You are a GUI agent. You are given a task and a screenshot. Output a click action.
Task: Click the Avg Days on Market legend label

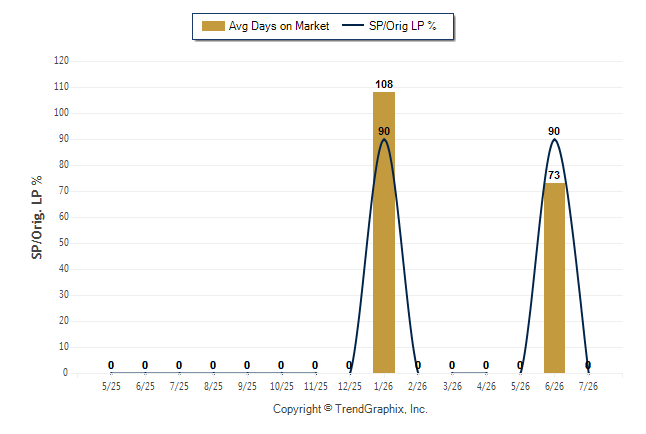279,26
